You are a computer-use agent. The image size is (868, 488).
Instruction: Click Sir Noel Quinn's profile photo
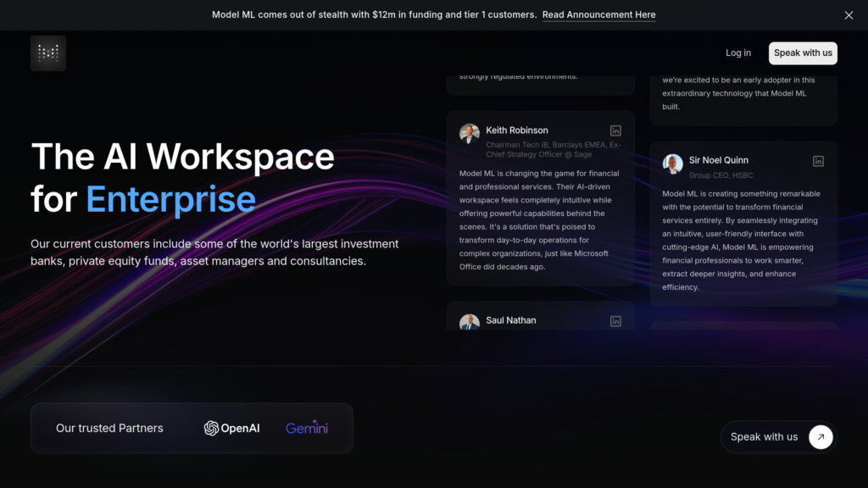(673, 164)
